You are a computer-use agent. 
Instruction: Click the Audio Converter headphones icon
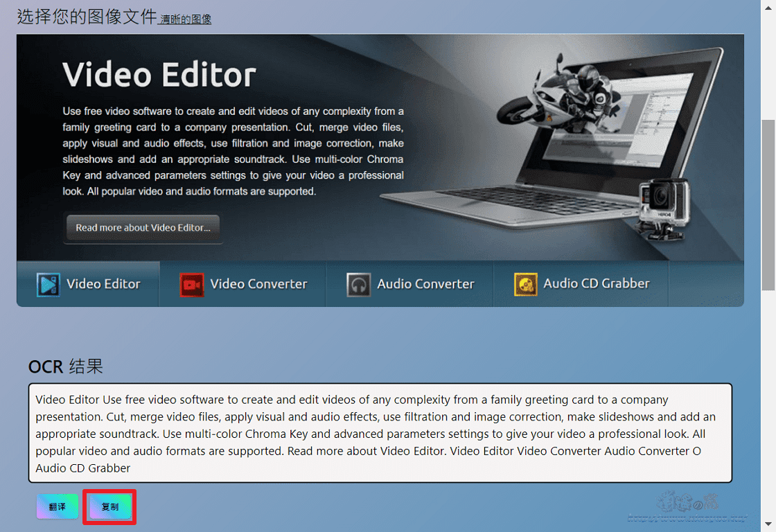[x=358, y=284]
